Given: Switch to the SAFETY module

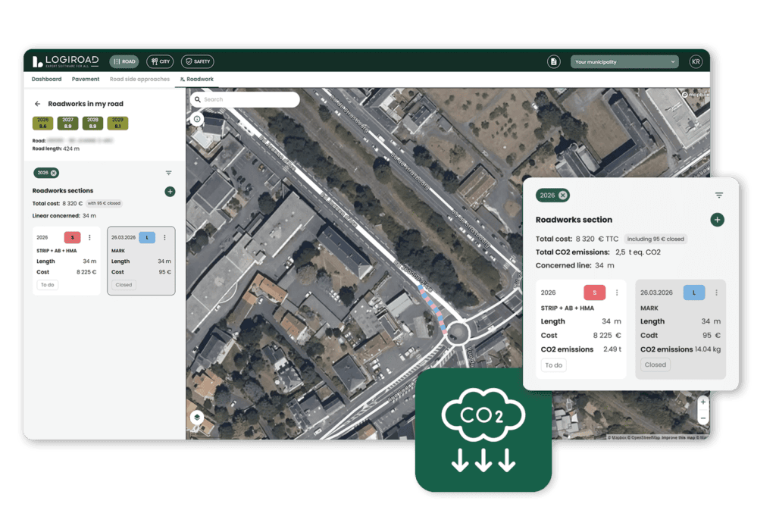Looking at the screenshot, I should 198,62.
